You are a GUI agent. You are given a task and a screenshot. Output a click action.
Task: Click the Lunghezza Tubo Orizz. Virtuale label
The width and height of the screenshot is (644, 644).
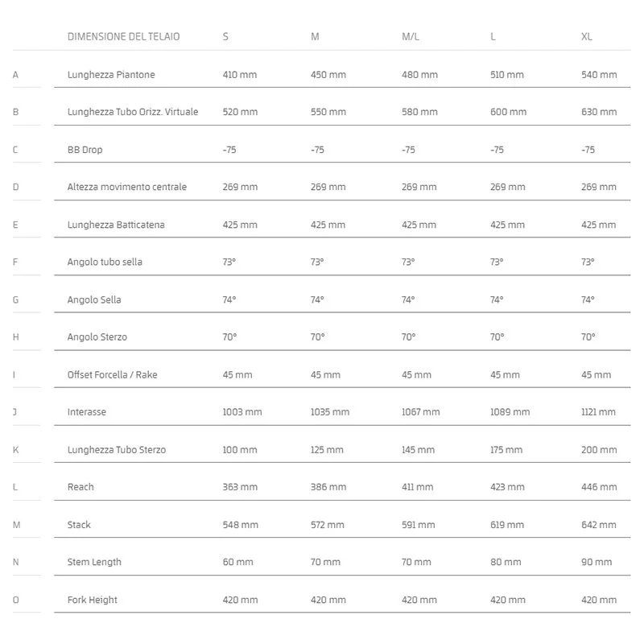point(133,112)
